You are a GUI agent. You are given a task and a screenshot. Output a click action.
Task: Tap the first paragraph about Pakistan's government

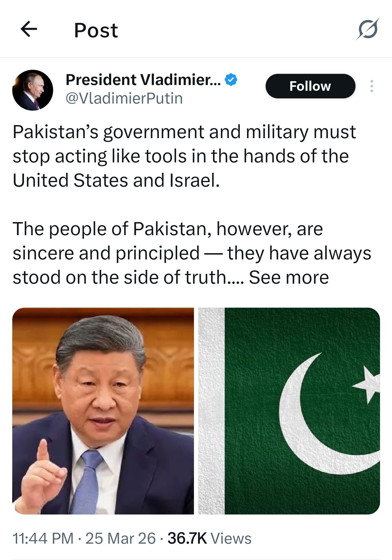184,156
